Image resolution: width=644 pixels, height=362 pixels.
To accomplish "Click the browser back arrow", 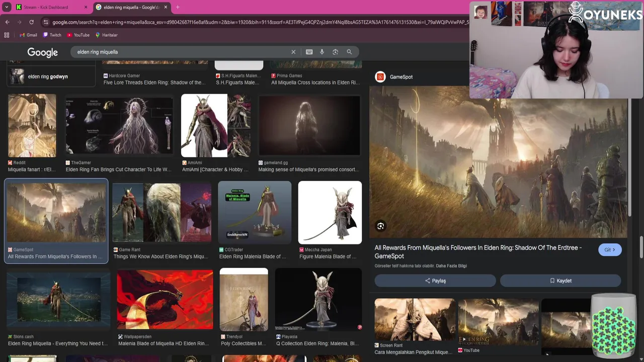I will coord(7,22).
